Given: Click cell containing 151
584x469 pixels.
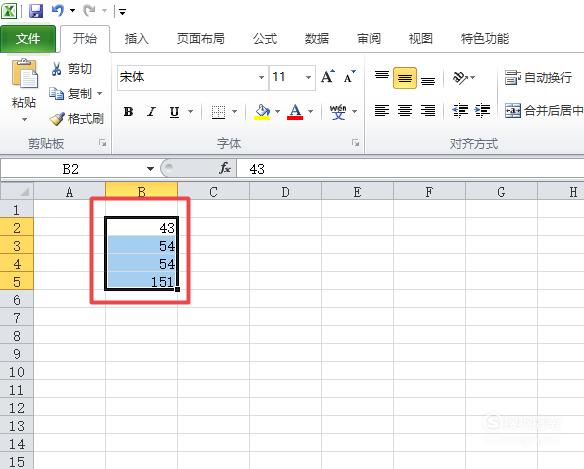Looking at the screenshot, I should point(142,281).
